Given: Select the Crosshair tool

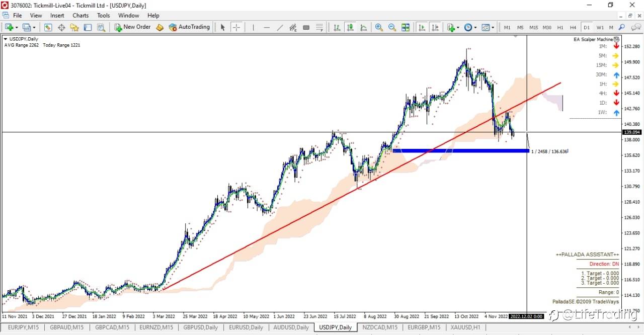Looking at the screenshot, I should coord(236,28).
